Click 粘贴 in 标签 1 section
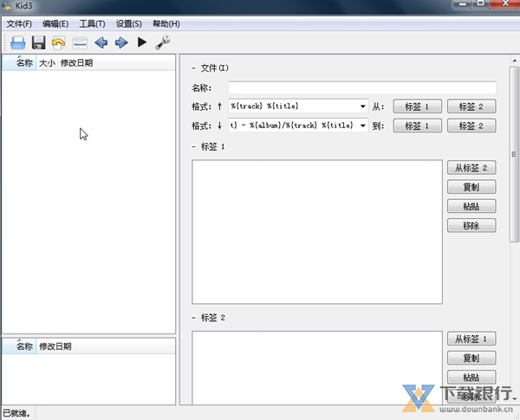Viewport: 520px width, 420px height. pos(471,206)
